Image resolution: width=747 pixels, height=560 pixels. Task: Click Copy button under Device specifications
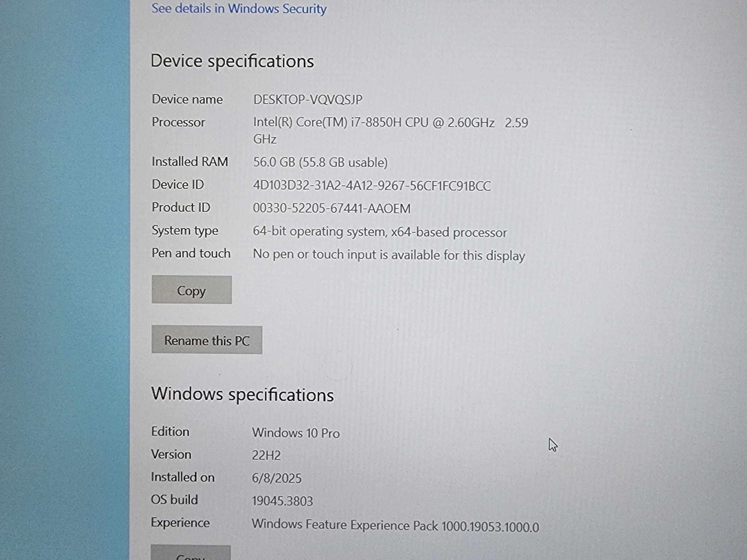click(x=191, y=290)
